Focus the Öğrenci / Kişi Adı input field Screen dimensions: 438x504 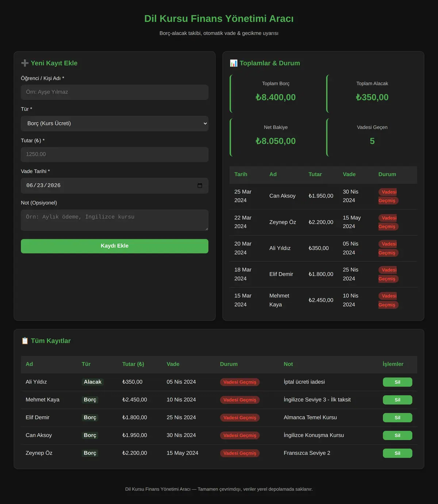click(x=115, y=92)
